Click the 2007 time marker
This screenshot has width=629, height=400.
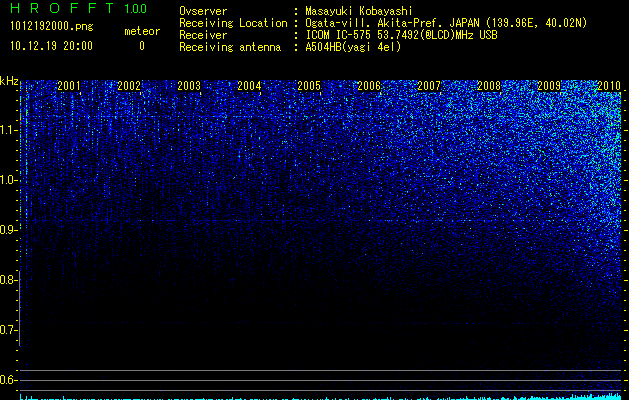429,85
